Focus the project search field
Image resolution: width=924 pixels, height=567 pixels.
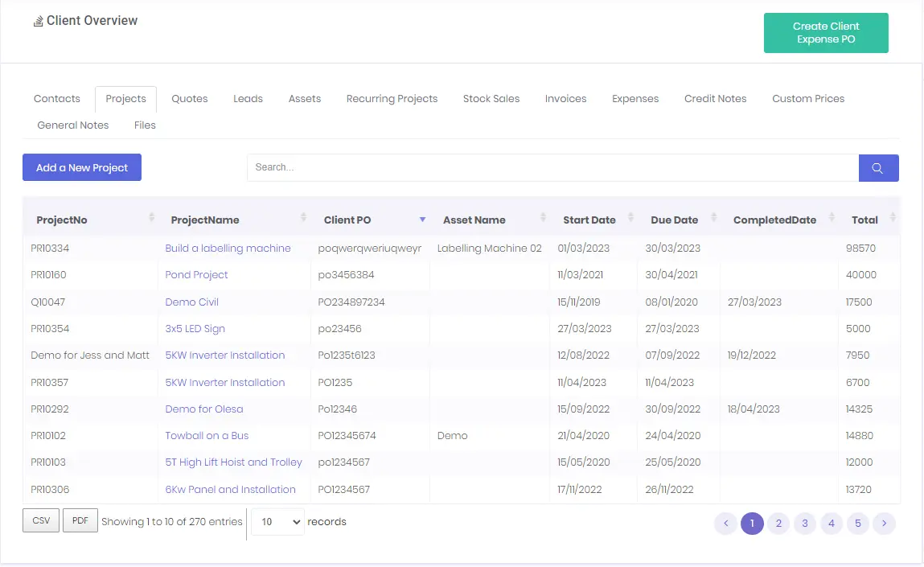click(x=552, y=167)
